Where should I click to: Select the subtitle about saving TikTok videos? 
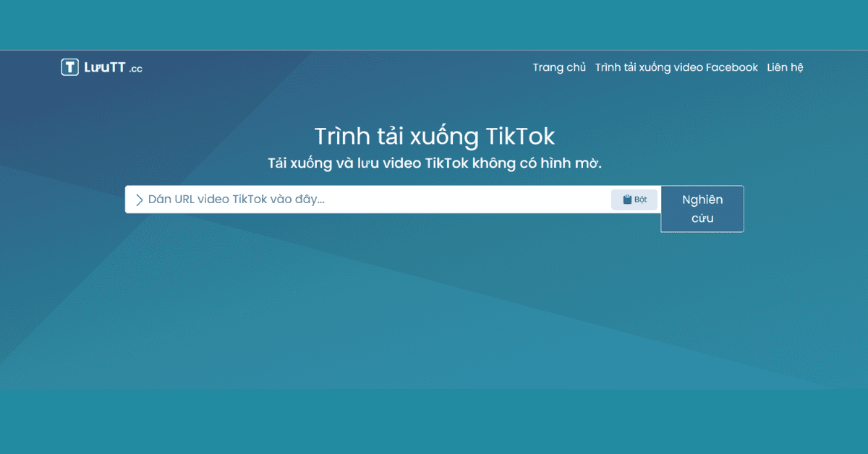[435, 163]
